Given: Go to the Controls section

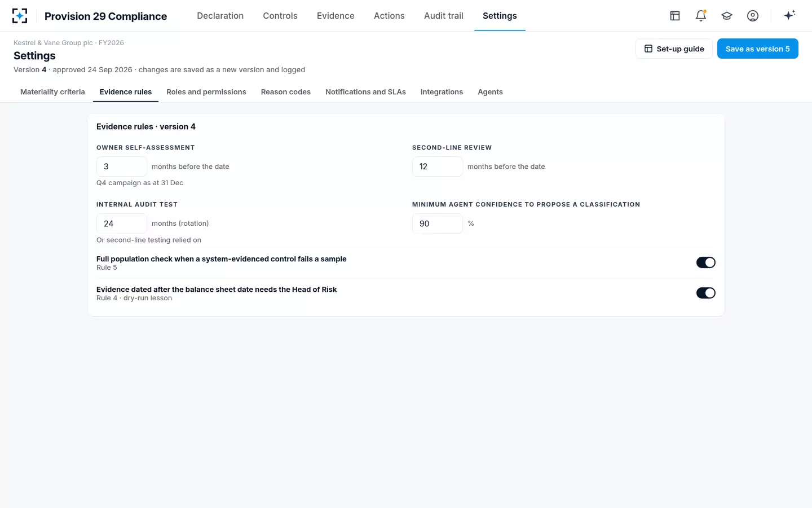Looking at the screenshot, I should (280, 16).
